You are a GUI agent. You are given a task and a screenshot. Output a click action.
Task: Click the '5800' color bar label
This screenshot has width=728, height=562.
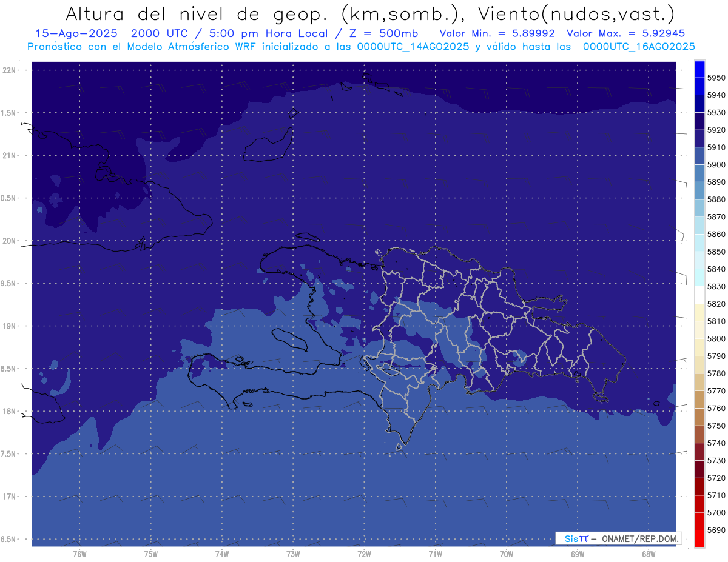point(716,338)
